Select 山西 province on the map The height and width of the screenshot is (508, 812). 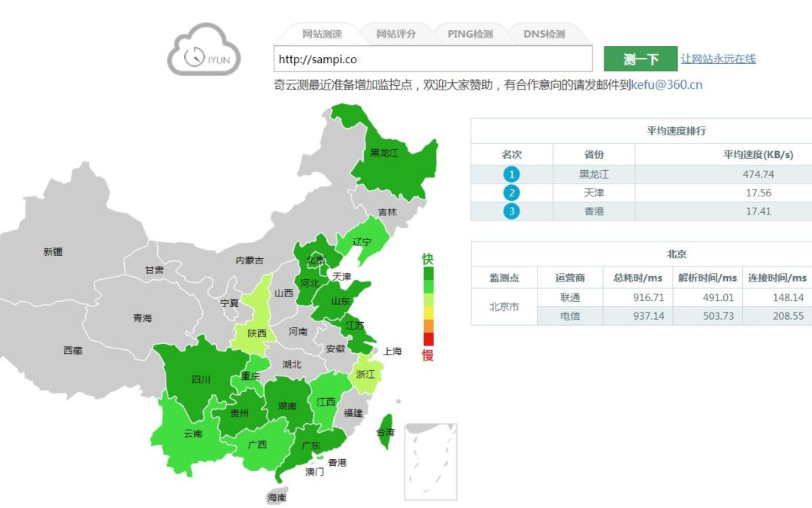[283, 293]
